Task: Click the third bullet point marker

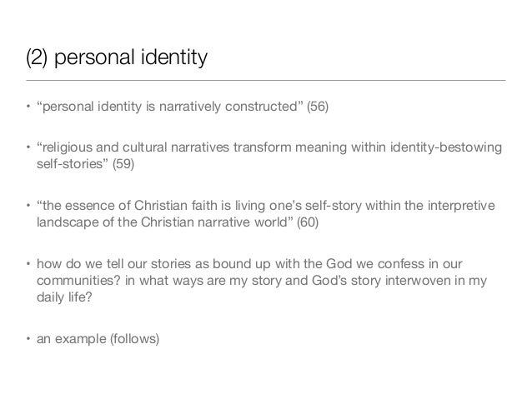Action: (26, 205)
